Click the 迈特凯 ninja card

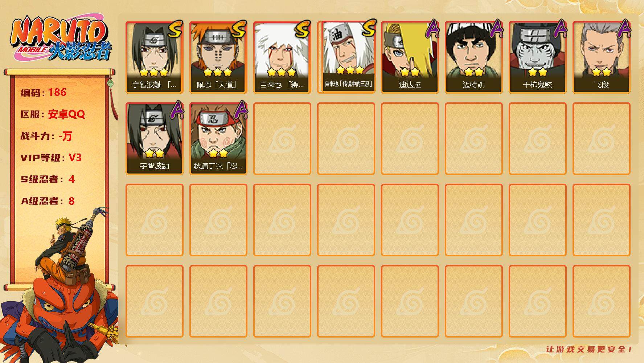(x=474, y=57)
